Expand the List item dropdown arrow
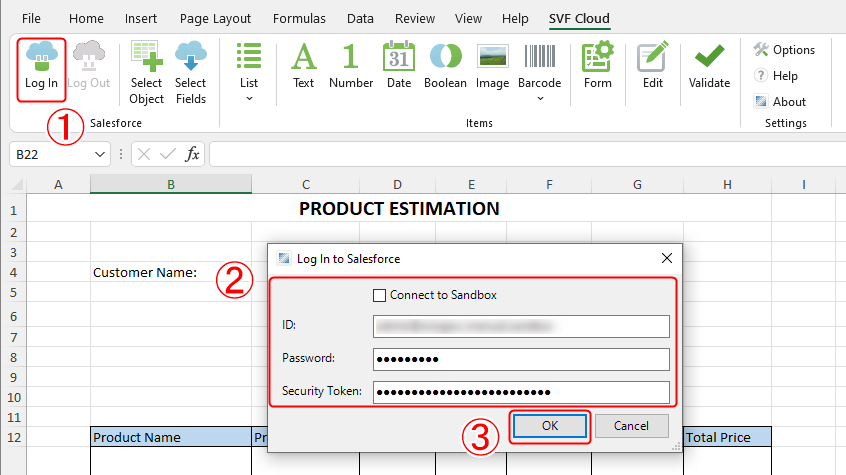This screenshot has height=475, width=846. tap(249, 99)
